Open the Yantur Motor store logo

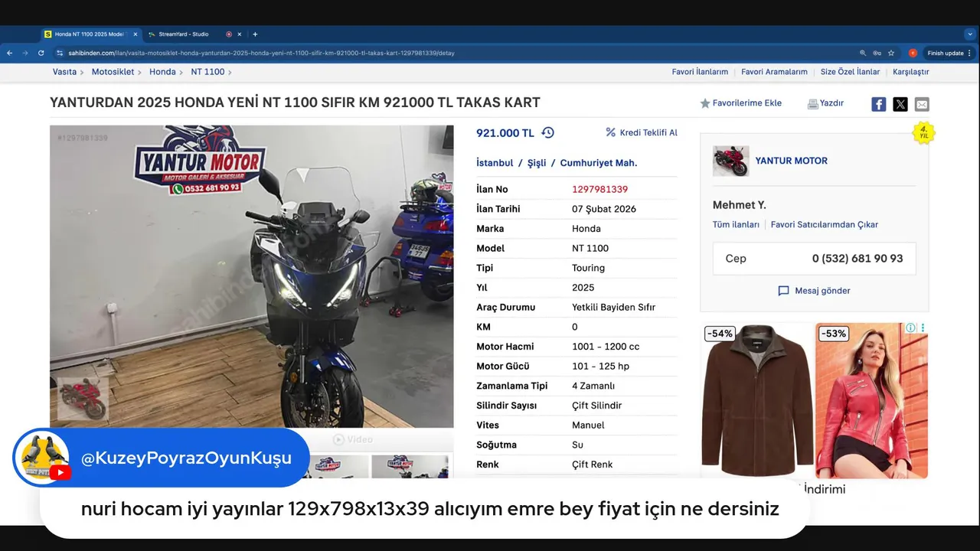pos(731,161)
